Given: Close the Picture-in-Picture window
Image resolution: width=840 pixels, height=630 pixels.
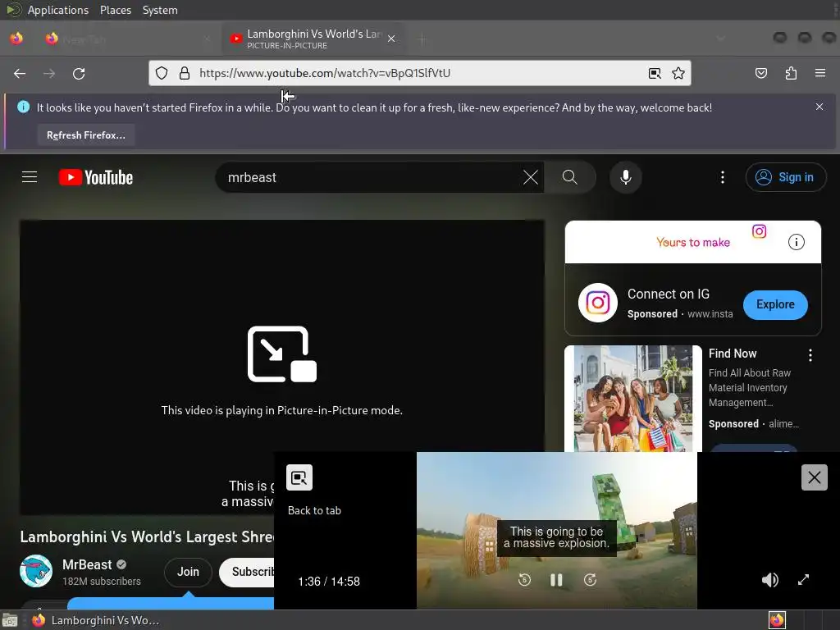Looking at the screenshot, I should point(815,477).
